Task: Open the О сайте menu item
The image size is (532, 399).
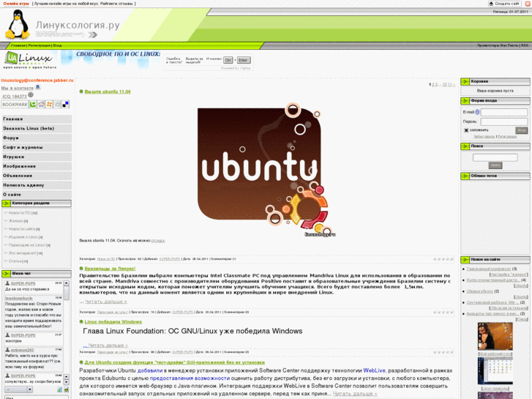Action: [37, 195]
